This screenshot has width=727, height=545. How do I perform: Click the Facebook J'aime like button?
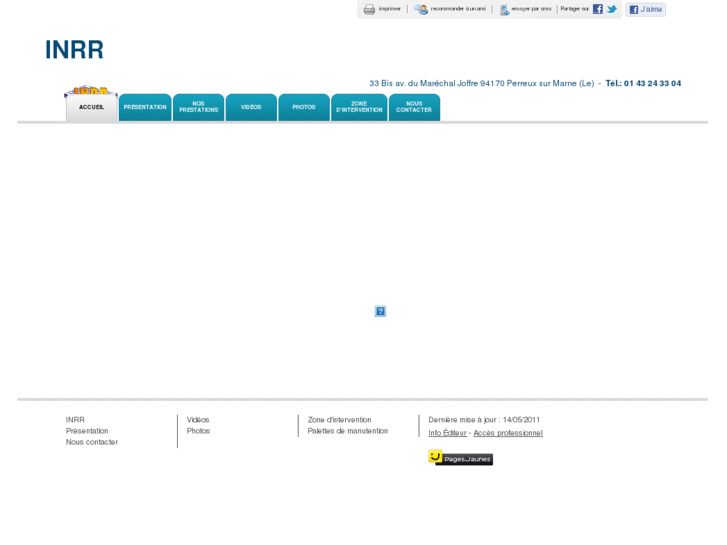(x=645, y=9)
